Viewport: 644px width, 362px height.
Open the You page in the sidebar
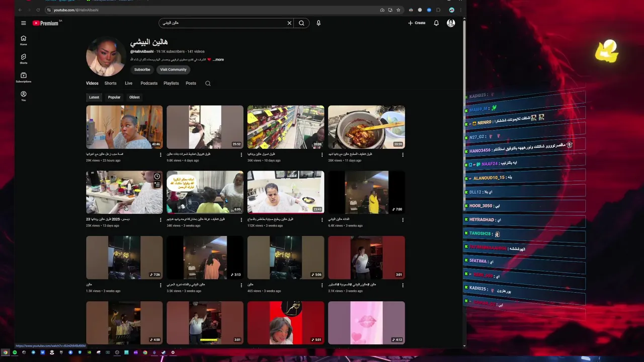[x=23, y=96]
